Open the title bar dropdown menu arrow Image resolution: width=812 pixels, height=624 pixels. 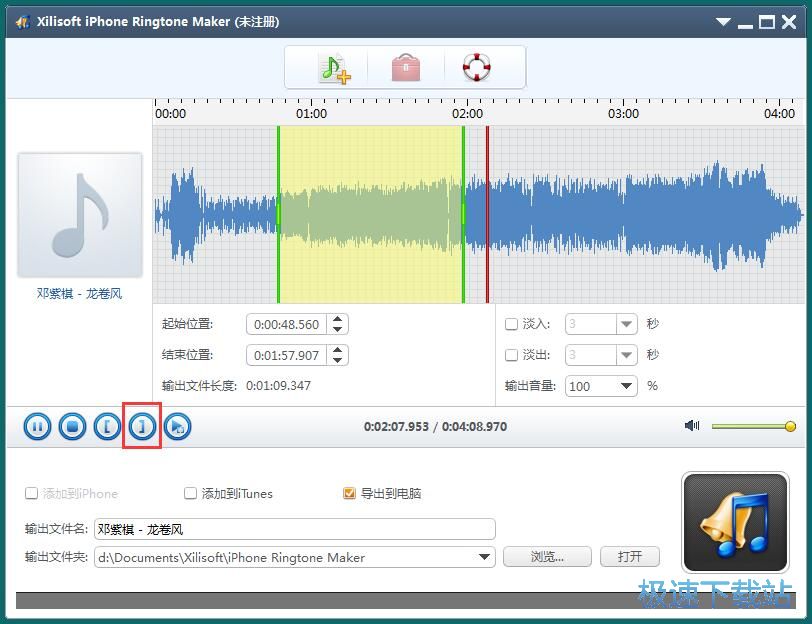tap(723, 22)
